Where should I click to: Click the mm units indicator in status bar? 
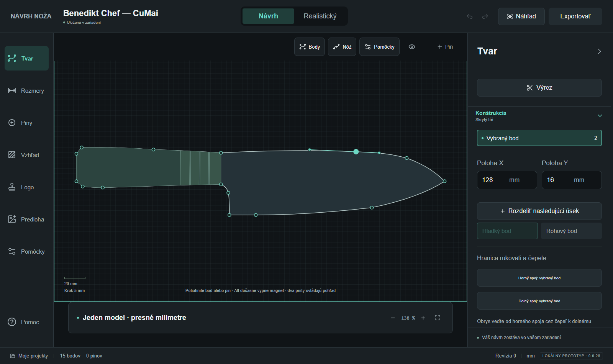531,356
